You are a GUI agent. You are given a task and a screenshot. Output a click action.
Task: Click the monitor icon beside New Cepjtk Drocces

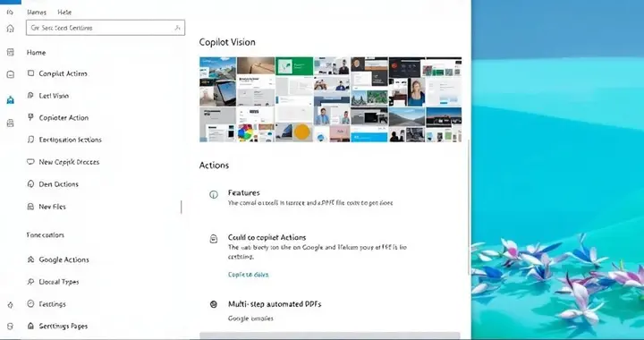click(30, 162)
